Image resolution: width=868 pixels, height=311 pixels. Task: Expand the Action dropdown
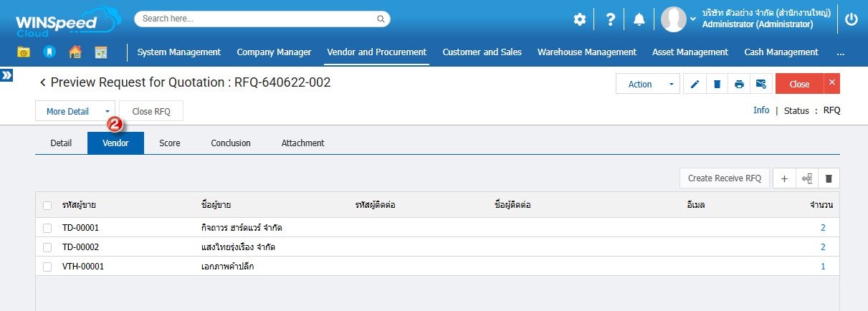671,84
